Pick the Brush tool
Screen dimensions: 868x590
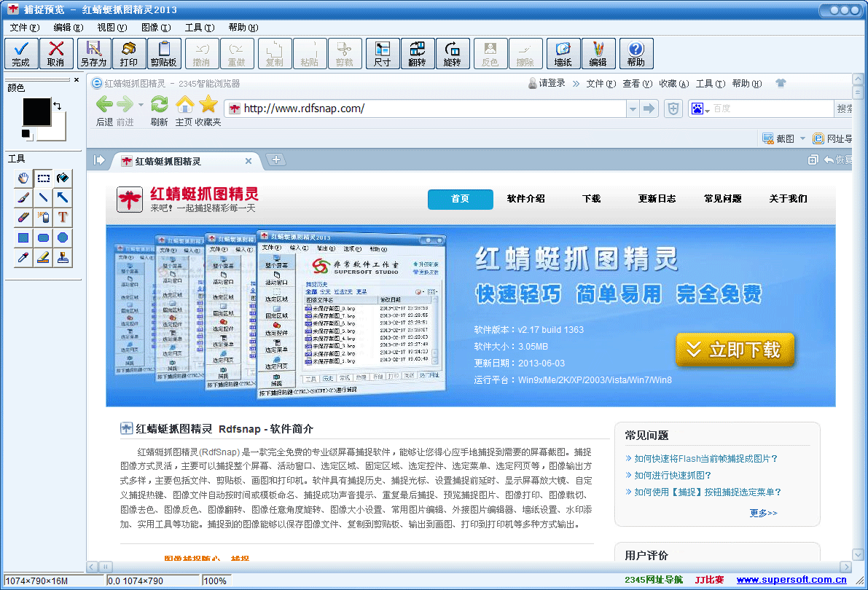[x=23, y=197]
